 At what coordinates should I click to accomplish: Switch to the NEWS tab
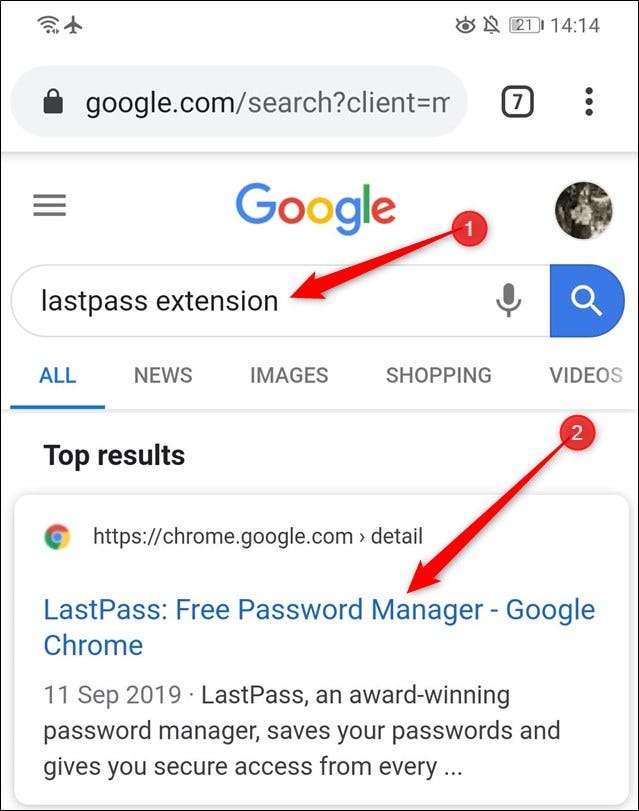click(x=163, y=375)
